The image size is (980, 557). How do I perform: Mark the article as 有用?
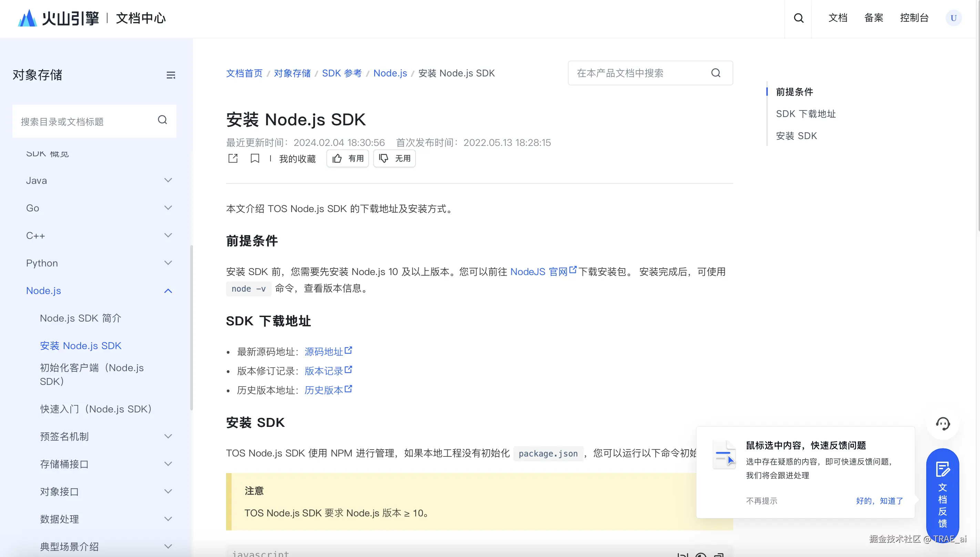pyautogui.click(x=348, y=158)
